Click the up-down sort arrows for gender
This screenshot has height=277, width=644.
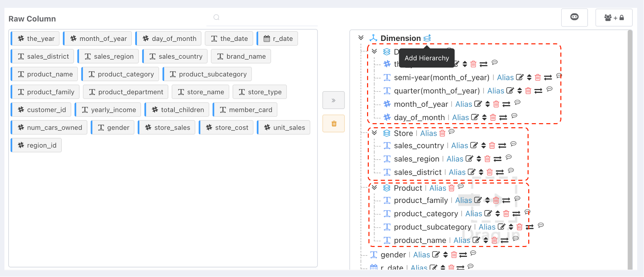point(445,254)
